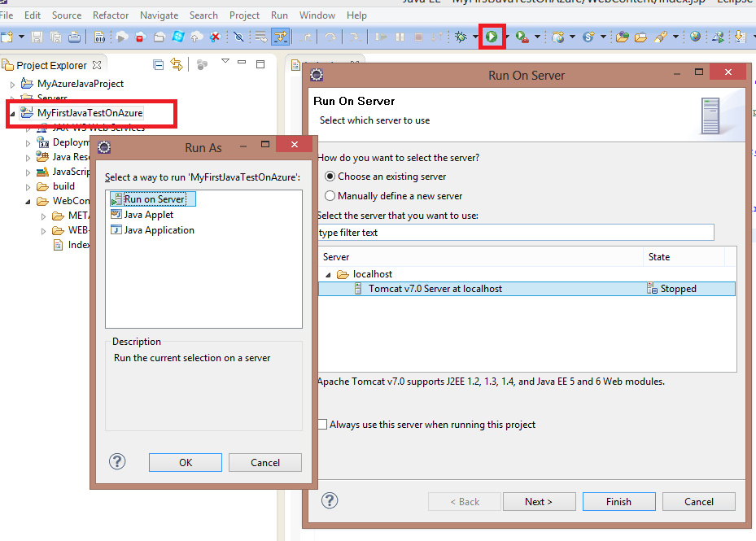Screen dimensions: 756x541
Task: Toggle Link with Editor in Project Explorer
Action: (177, 65)
